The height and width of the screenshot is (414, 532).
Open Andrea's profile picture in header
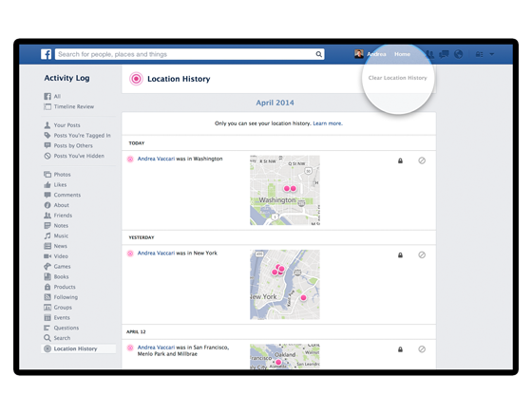pos(359,54)
